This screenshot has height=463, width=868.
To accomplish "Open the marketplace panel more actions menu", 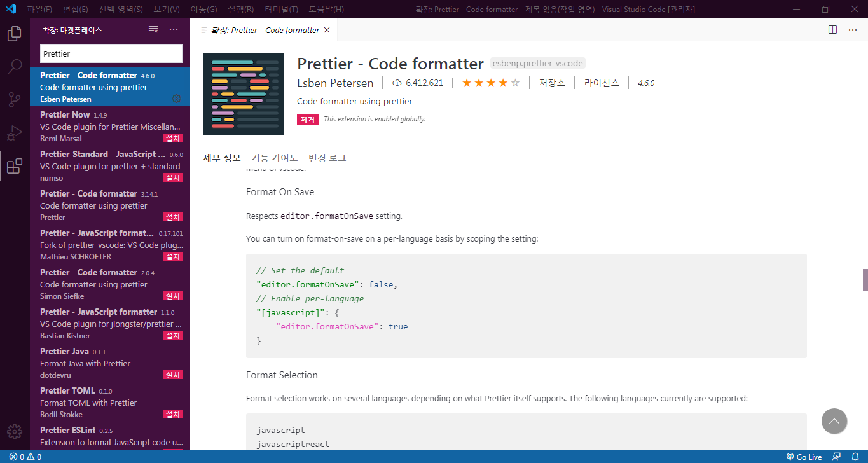I will [174, 30].
